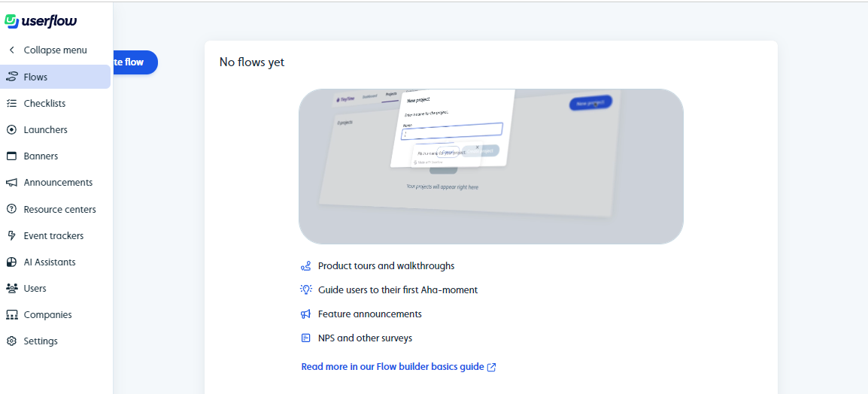Click the Settings gear icon
Screen dimensions: 868x394
11,341
